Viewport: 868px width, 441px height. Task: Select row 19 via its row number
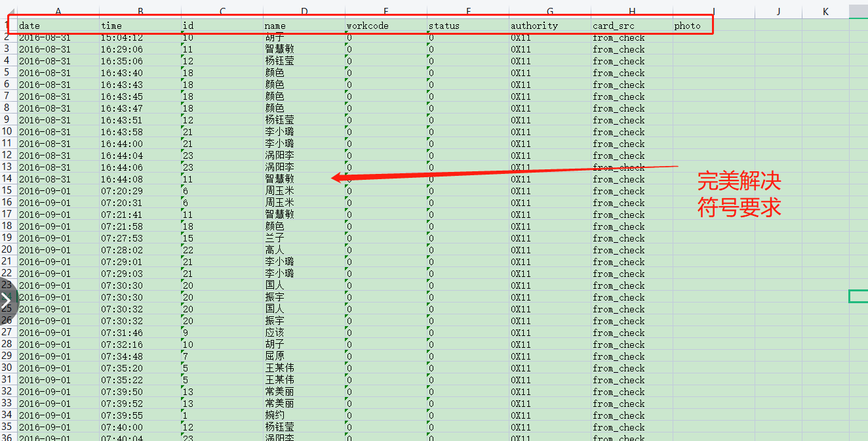8,238
